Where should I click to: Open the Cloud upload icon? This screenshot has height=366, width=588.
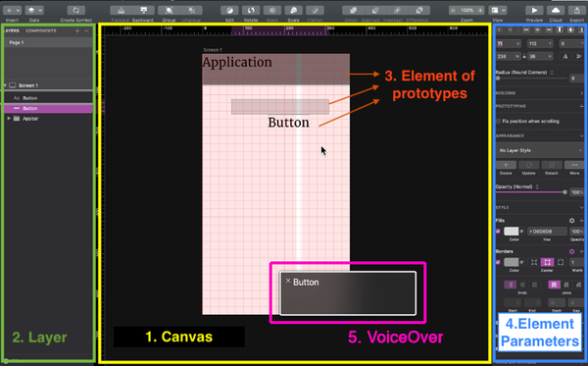[x=556, y=10]
